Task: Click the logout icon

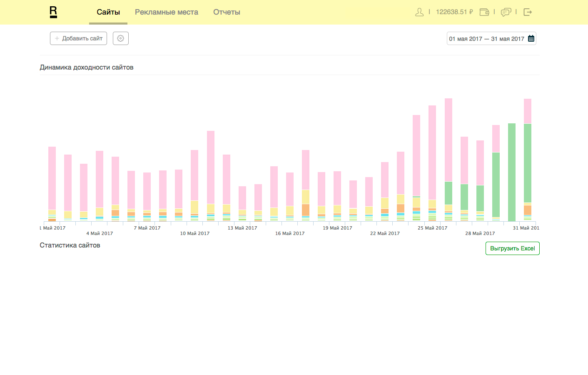Action: [x=528, y=12]
